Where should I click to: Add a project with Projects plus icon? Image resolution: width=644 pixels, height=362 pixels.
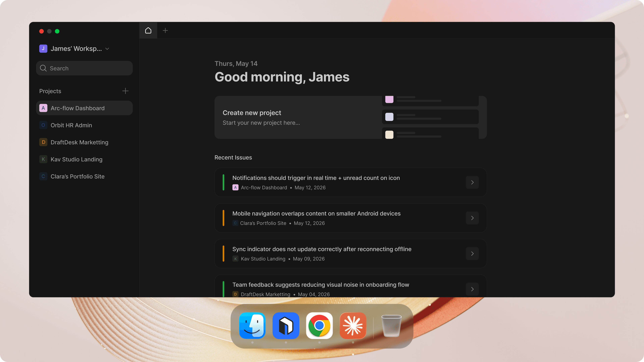click(125, 91)
